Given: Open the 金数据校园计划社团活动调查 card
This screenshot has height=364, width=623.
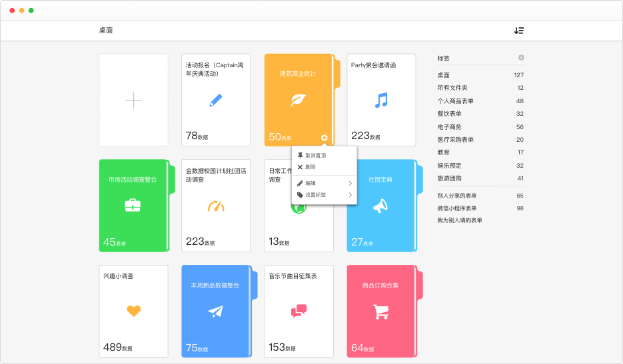Looking at the screenshot, I should [216, 206].
